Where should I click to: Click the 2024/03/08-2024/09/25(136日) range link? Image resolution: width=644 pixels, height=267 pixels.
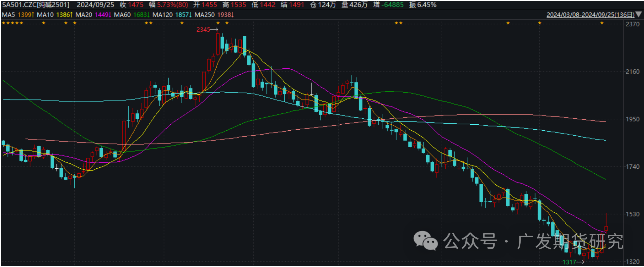(590, 15)
